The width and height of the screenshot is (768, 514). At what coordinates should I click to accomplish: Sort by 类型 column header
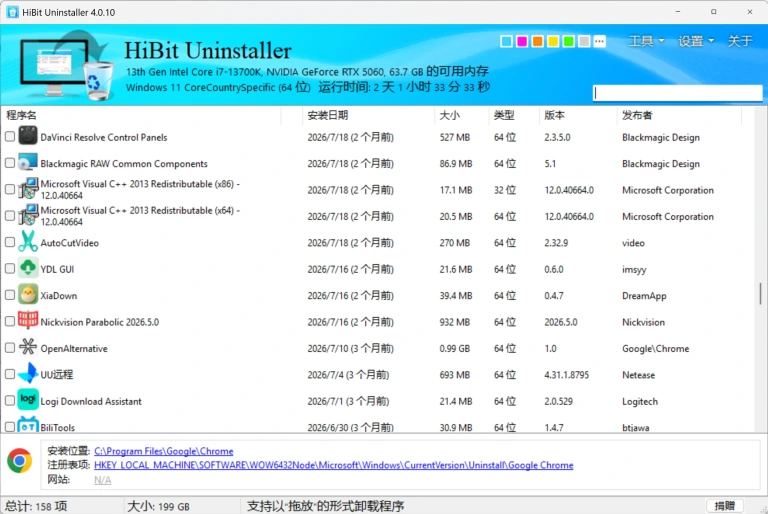point(513,115)
